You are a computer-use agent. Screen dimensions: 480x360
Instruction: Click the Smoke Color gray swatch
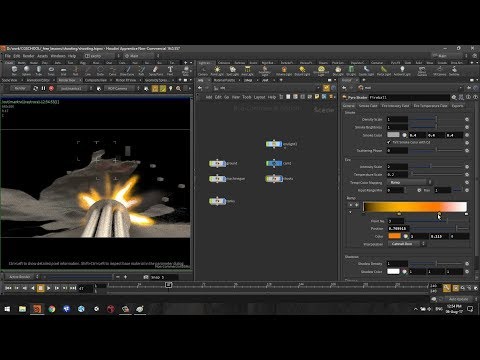[x=393, y=135]
